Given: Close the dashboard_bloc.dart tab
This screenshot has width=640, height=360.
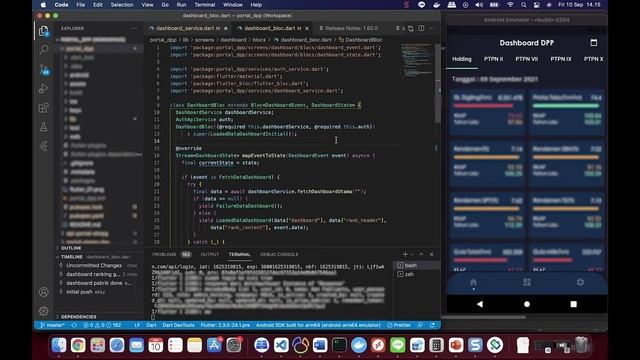Looking at the screenshot, I should 307,28.
